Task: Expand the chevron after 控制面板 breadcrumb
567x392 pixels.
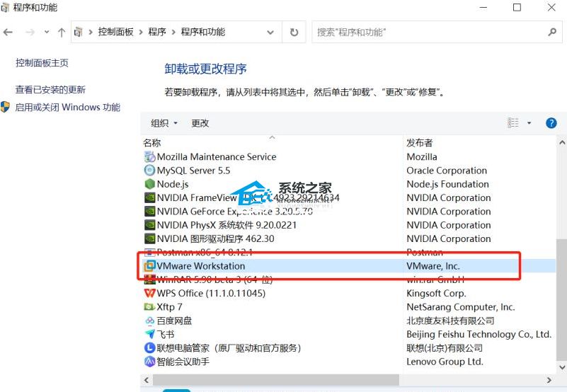Action: click(141, 32)
